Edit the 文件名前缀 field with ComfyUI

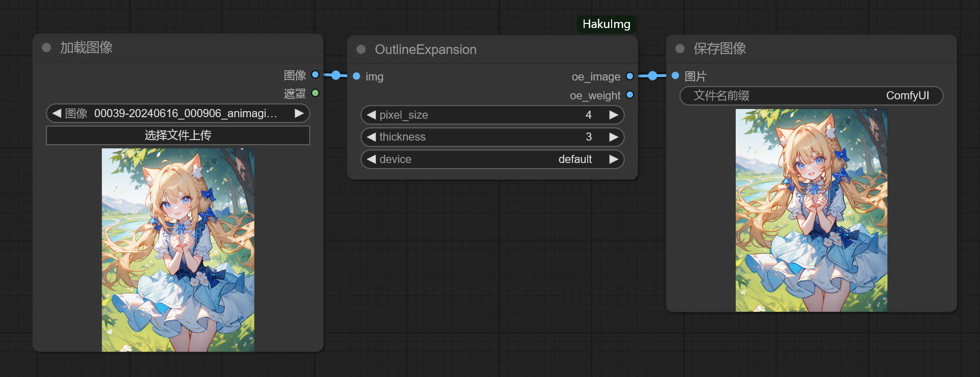point(812,96)
